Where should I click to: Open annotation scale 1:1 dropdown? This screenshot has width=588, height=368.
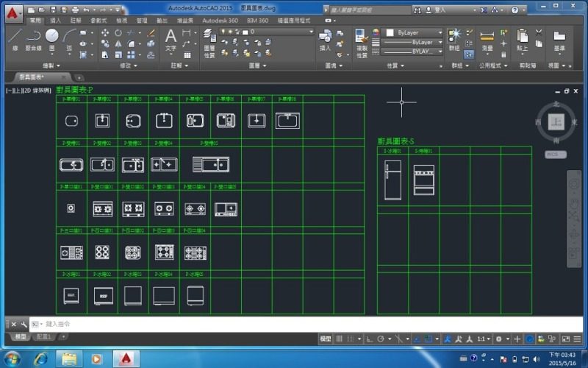point(484,339)
